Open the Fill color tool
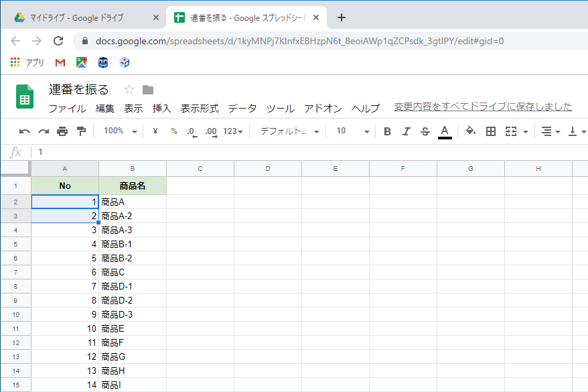 point(471,131)
